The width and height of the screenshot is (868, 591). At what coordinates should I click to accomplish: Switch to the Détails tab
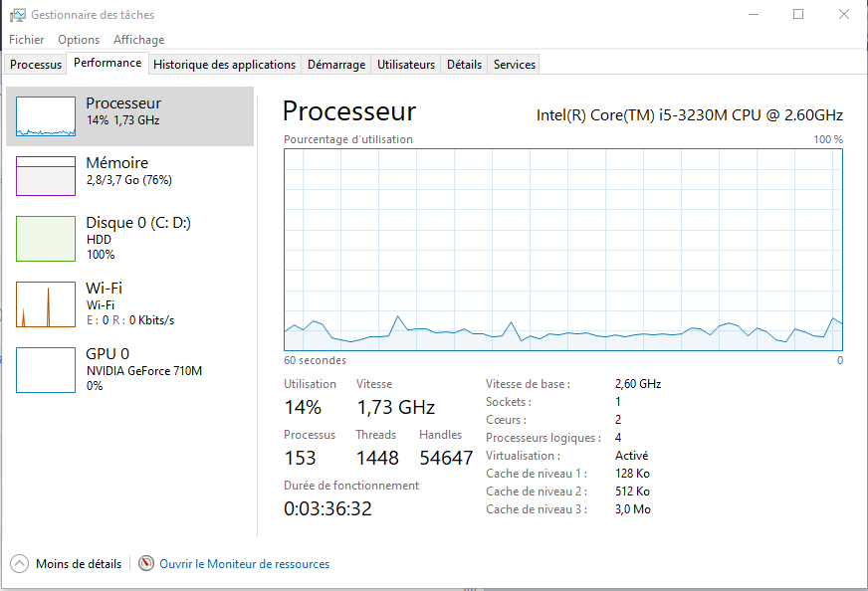[464, 65]
